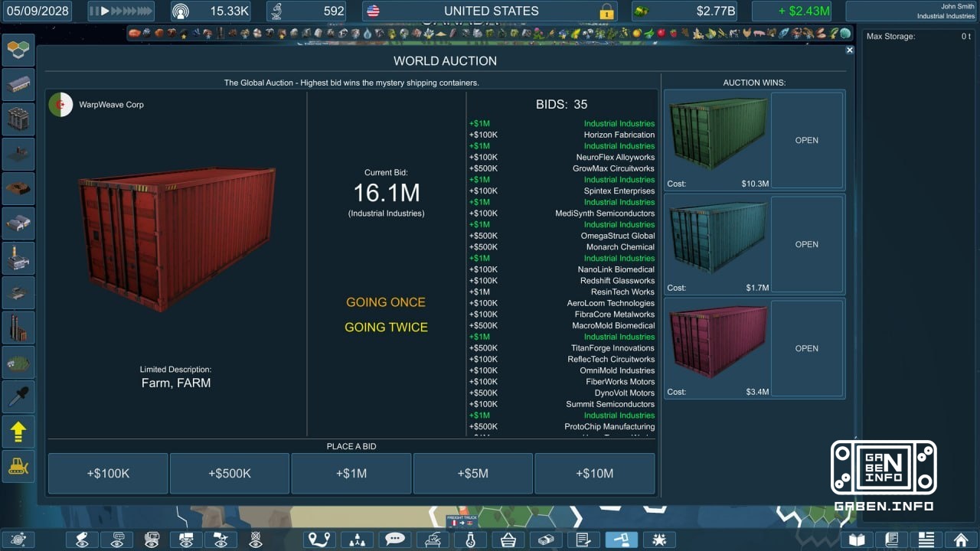Open the hex tile overview sidebar icon

pyautogui.click(x=19, y=51)
